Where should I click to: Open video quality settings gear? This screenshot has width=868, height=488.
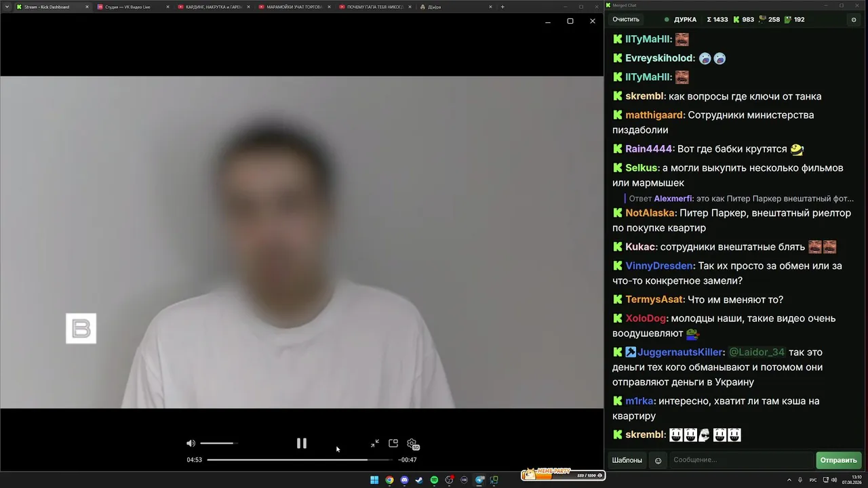pyautogui.click(x=412, y=444)
